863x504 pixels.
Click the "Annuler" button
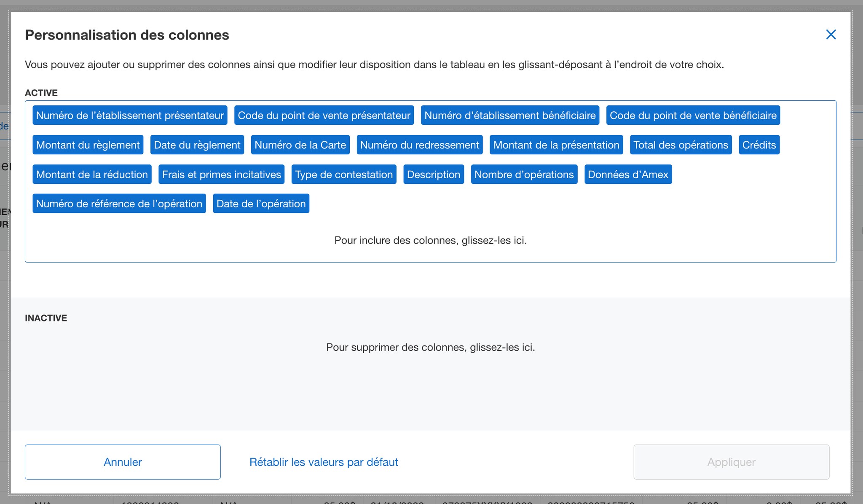pyautogui.click(x=123, y=462)
